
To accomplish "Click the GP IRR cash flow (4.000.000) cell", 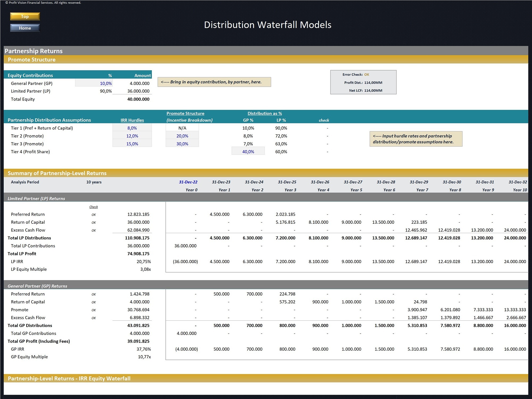I will [x=186, y=349].
